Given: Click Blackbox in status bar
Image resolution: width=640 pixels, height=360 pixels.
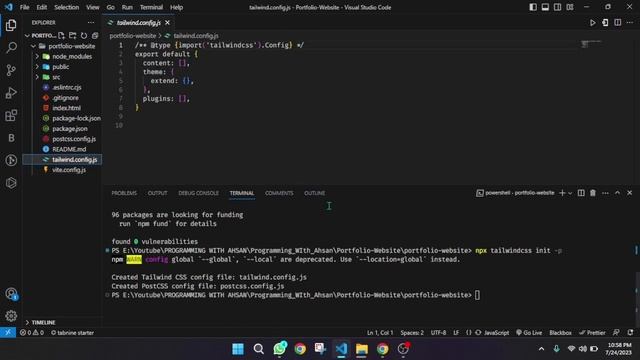Looking at the screenshot, I should tap(560, 333).
